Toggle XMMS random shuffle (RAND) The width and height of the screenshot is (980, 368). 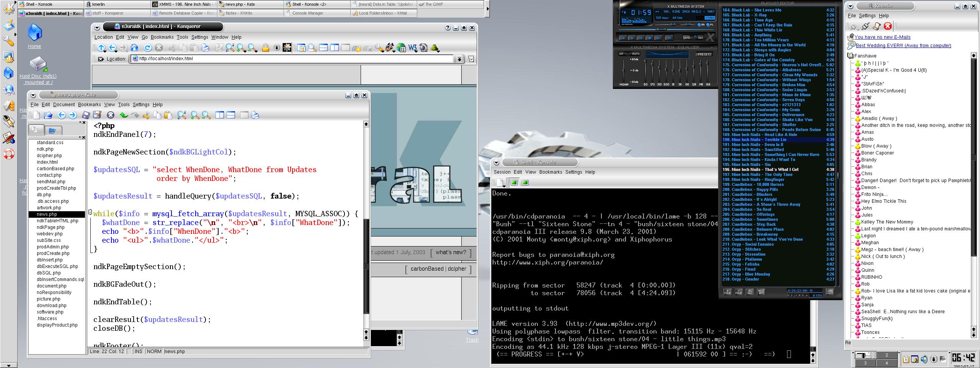coord(688,38)
